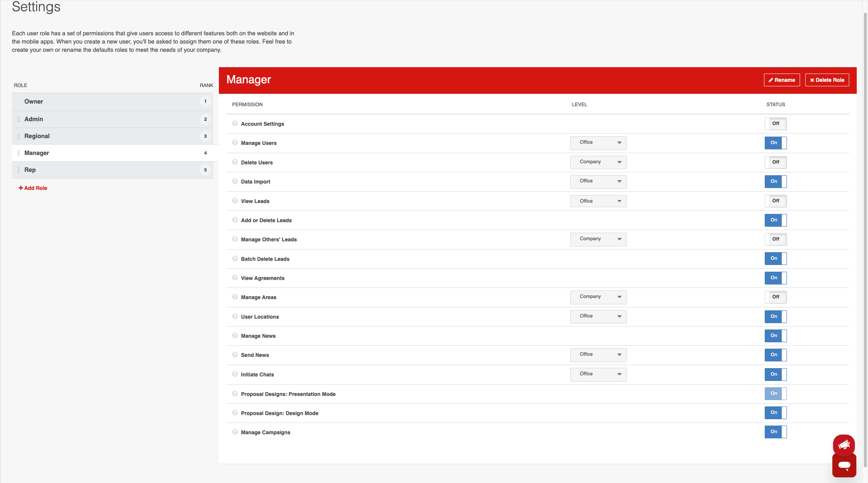Click help icon beside View Leads
The width and height of the screenshot is (868, 483).
[235, 201]
